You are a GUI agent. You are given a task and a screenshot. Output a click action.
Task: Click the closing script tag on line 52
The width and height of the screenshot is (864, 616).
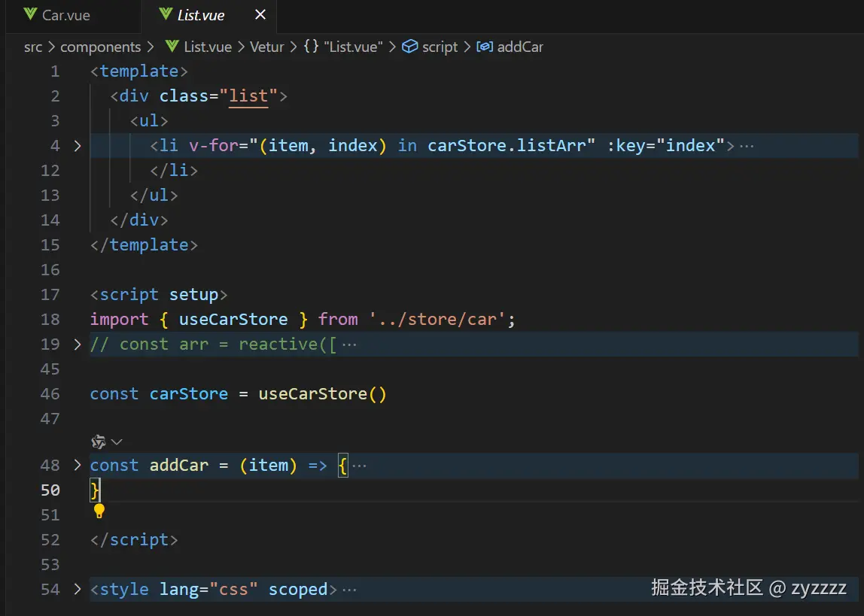134,540
